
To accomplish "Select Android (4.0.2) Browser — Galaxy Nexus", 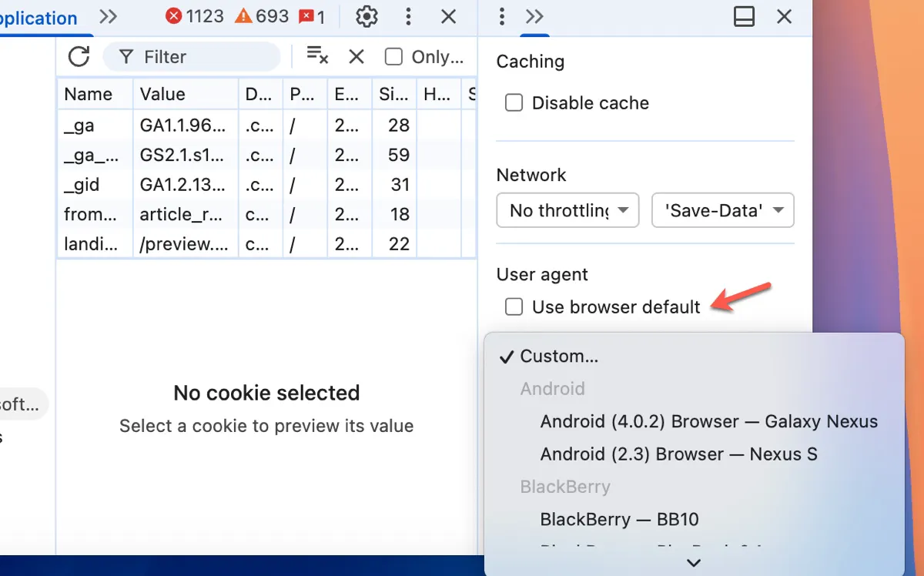I will pos(706,421).
